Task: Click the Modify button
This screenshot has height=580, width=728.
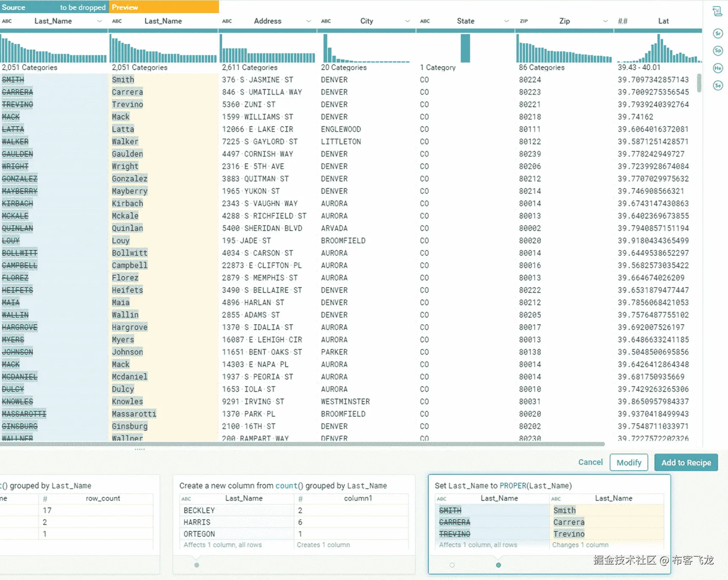Action: click(x=629, y=462)
